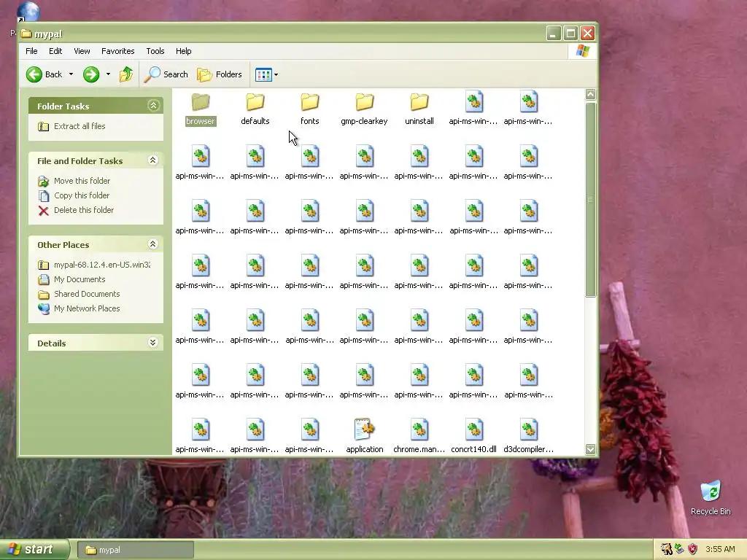Click the mypal taskbar button
Viewport: 747px width, 560px height.
135,550
